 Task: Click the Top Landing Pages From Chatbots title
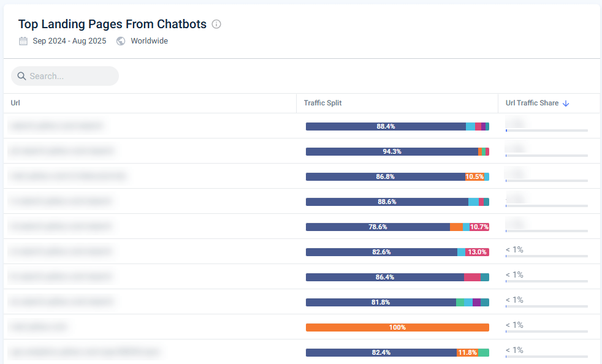[x=113, y=24]
